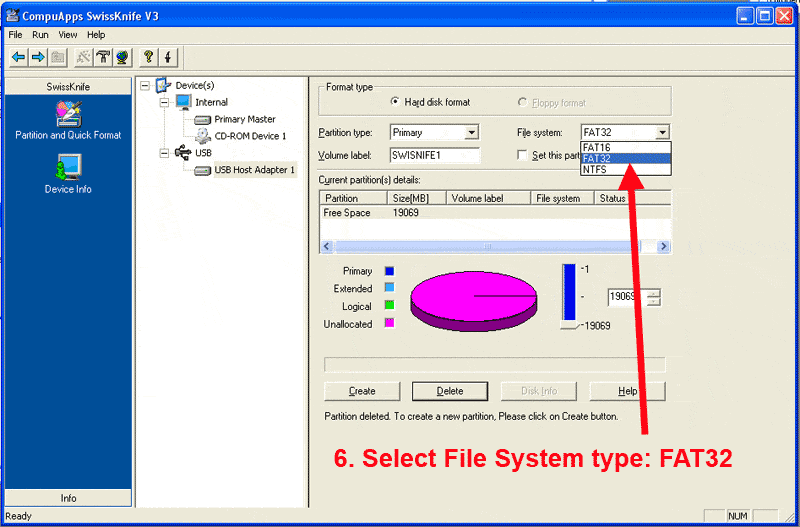
Task: Click the partition size spinner up arrow
Action: [x=654, y=293]
